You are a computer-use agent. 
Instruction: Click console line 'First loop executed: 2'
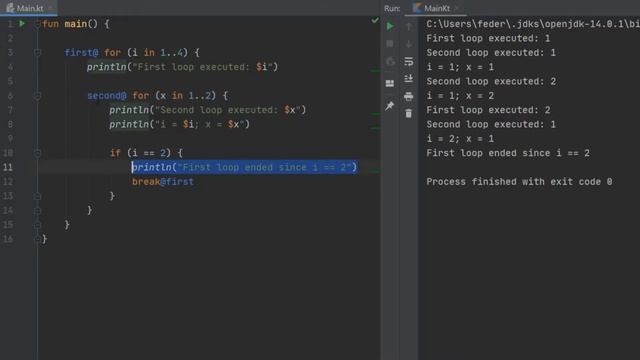coord(488,110)
